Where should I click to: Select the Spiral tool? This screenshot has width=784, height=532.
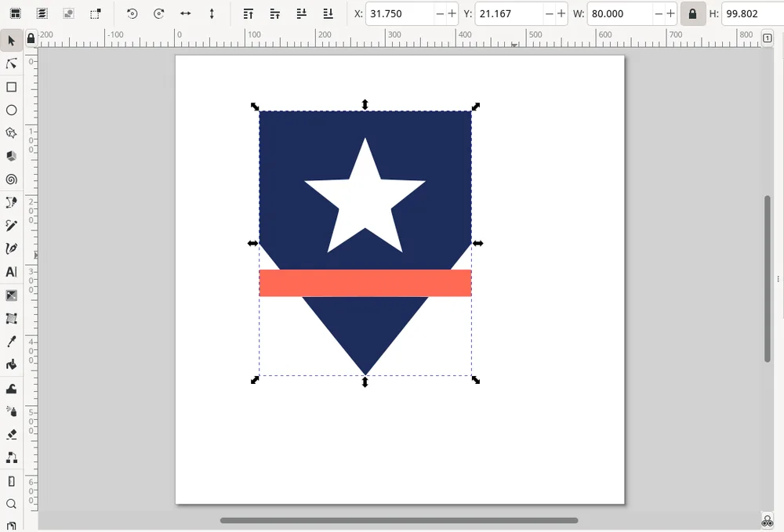click(x=12, y=179)
